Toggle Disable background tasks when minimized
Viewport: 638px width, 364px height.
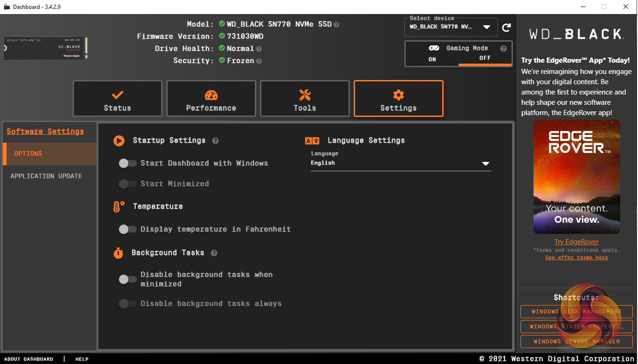pos(127,279)
